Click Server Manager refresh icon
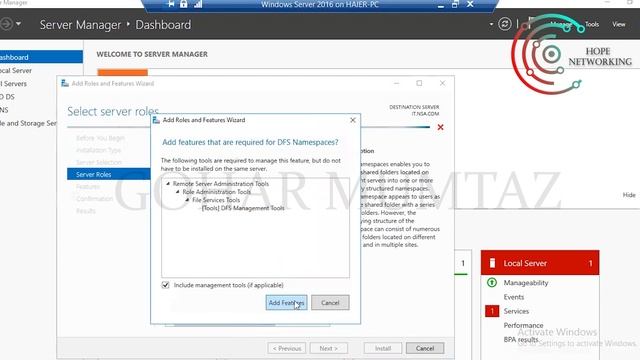640x360 pixels. (504, 24)
